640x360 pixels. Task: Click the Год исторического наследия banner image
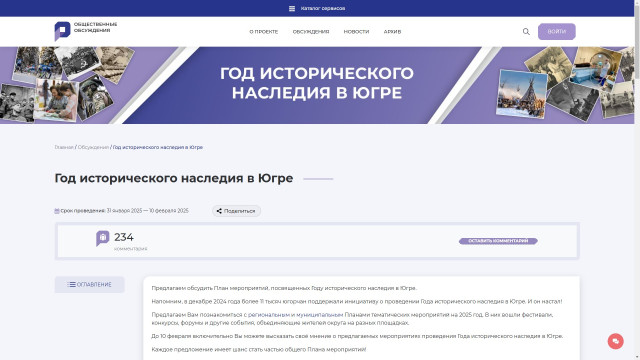317,85
